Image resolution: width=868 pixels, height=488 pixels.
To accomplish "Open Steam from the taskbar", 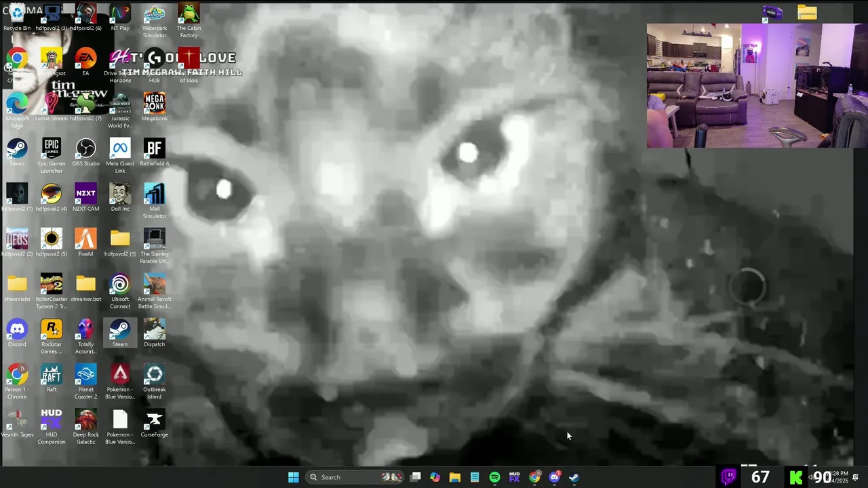I will pyautogui.click(x=574, y=477).
